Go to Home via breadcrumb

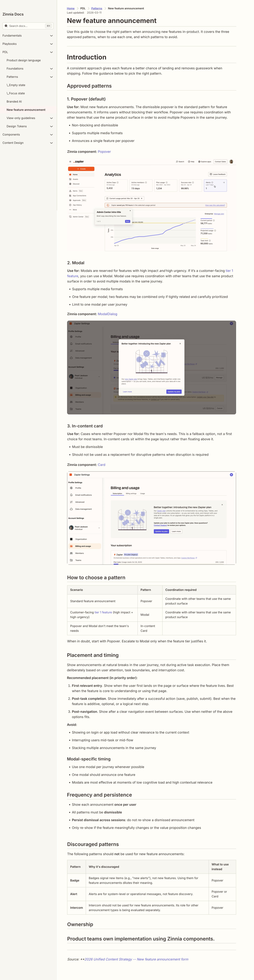click(x=71, y=8)
